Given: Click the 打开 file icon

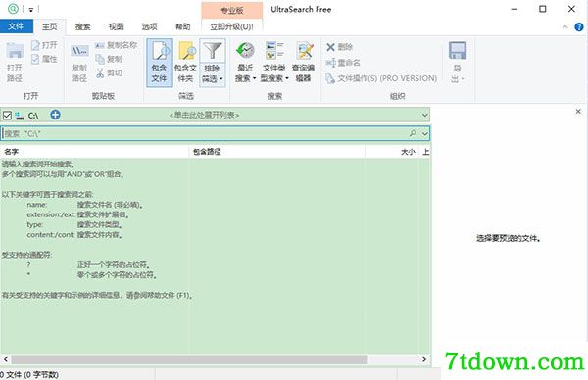Looking at the screenshot, I should click(x=35, y=45).
